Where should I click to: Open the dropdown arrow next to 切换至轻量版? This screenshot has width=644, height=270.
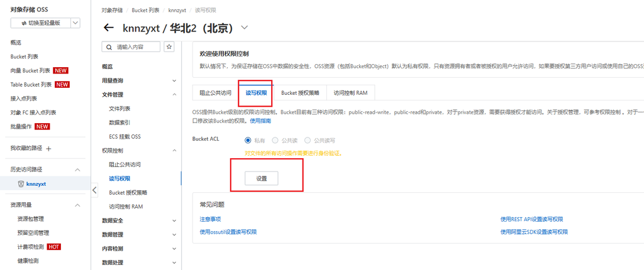[x=75, y=23]
